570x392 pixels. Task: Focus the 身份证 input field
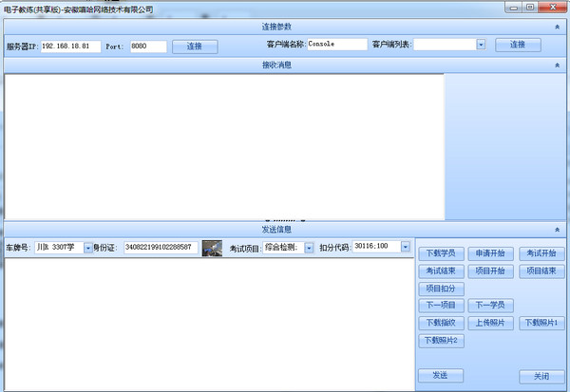(x=160, y=248)
